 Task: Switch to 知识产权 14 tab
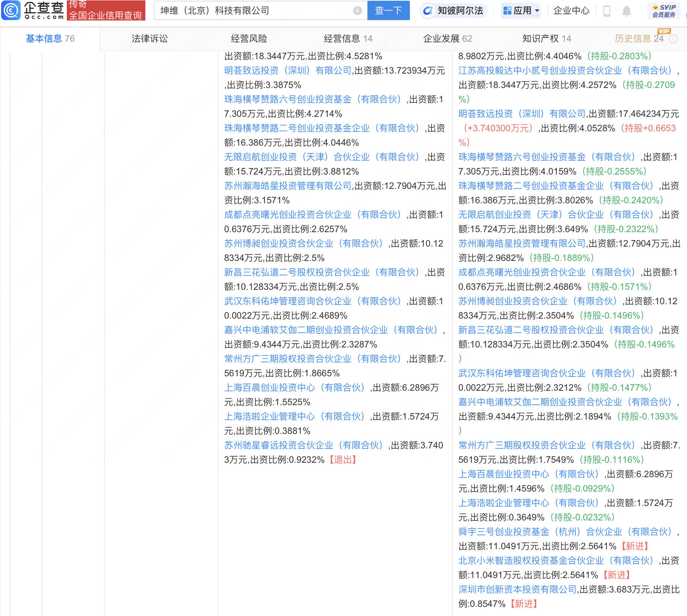point(547,39)
